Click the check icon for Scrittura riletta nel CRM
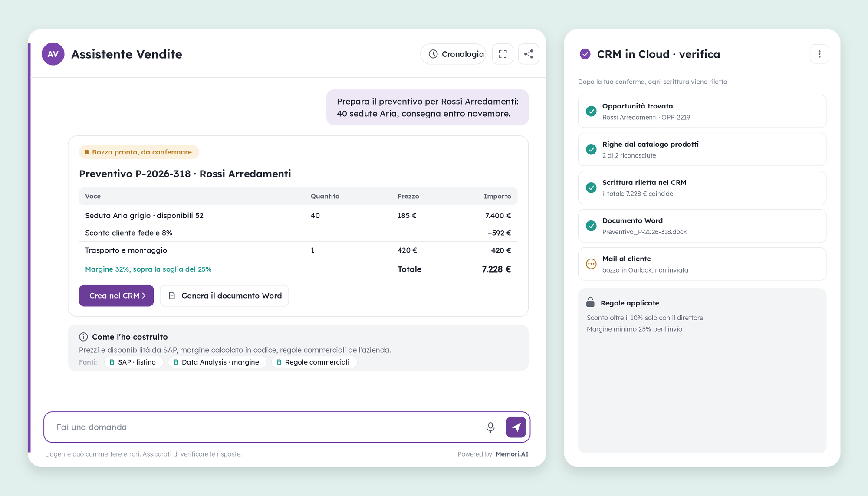 click(591, 187)
